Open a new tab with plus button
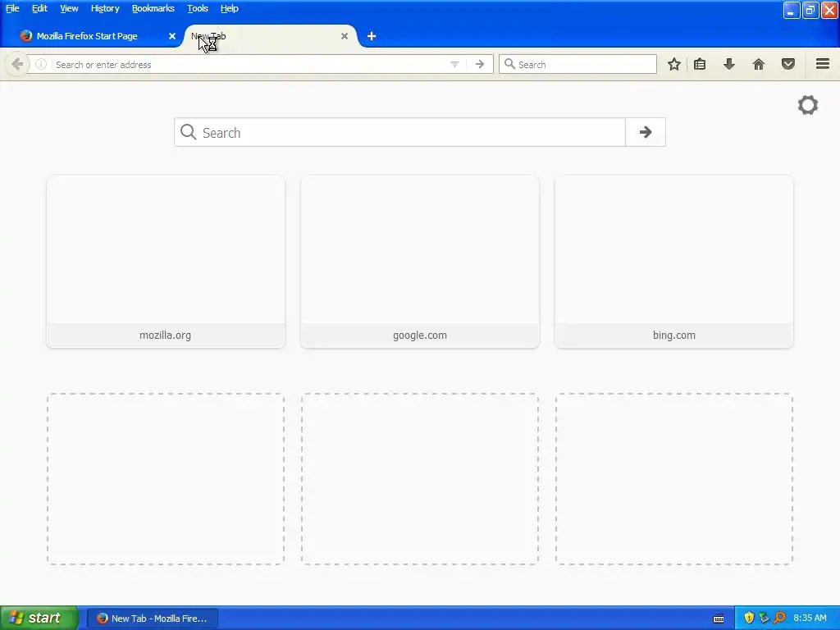This screenshot has width=840, height=630. [372, 36]
